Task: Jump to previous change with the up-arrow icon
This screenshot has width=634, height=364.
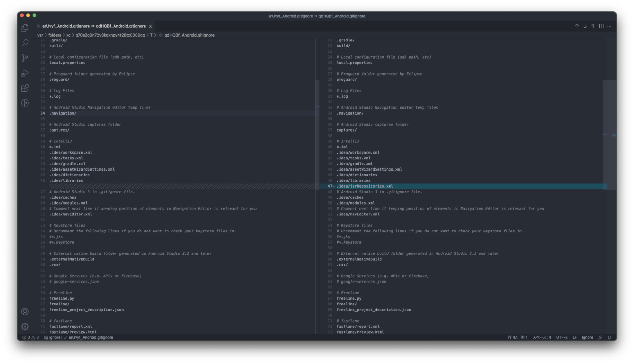Action: tap(577, 26)
